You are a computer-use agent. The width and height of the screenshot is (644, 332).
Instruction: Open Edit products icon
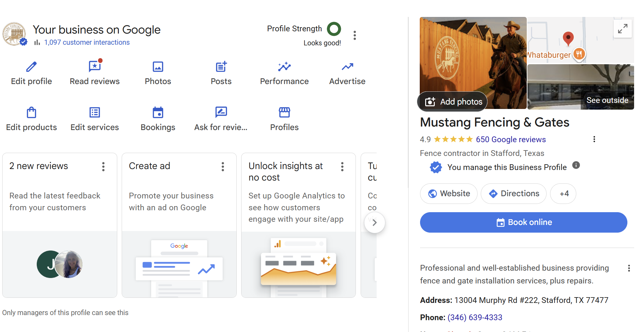click(x=31, y=112)
